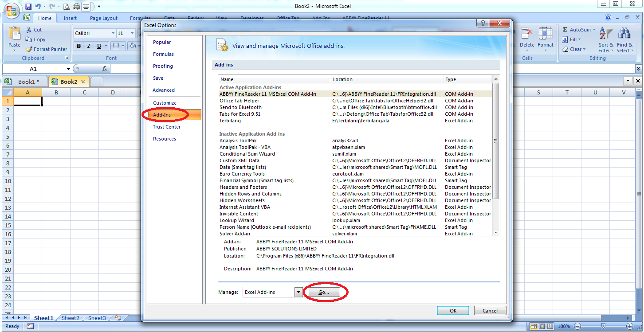Open Print Preview from quick access toolbar

point(66,7)
